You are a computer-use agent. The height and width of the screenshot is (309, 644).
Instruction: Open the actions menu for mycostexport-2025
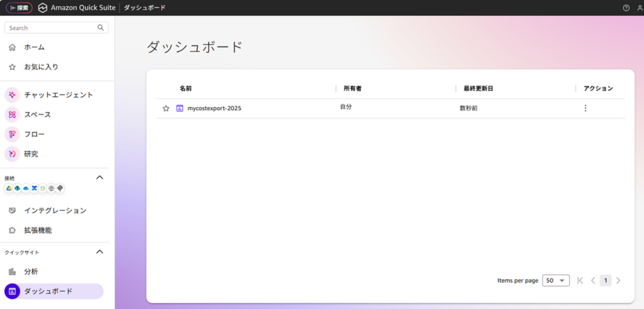pos(586,108)
